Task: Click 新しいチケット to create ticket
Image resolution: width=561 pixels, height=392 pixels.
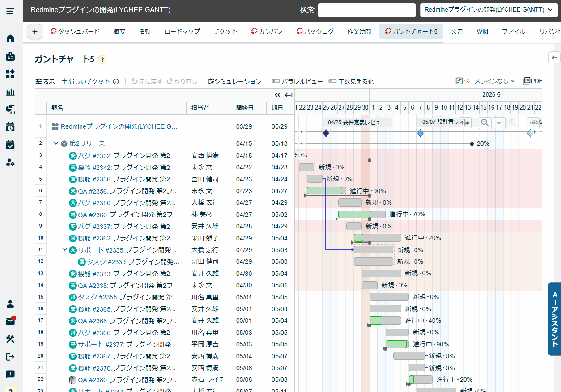Action: click(86, 81)
